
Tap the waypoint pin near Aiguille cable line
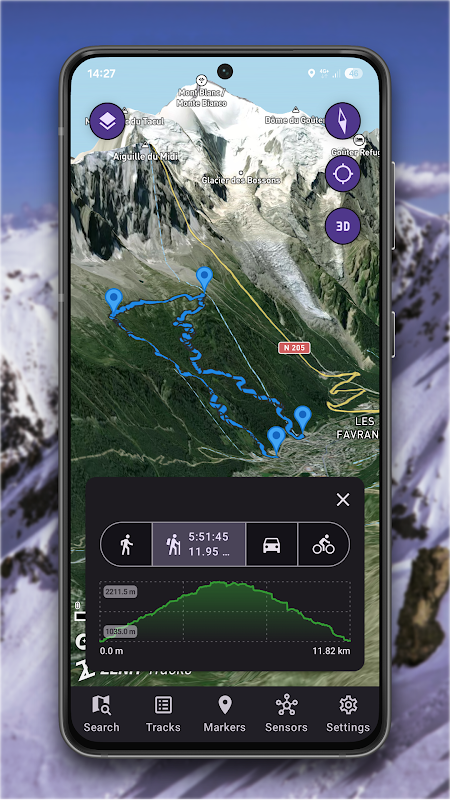[x=205, y=279]
